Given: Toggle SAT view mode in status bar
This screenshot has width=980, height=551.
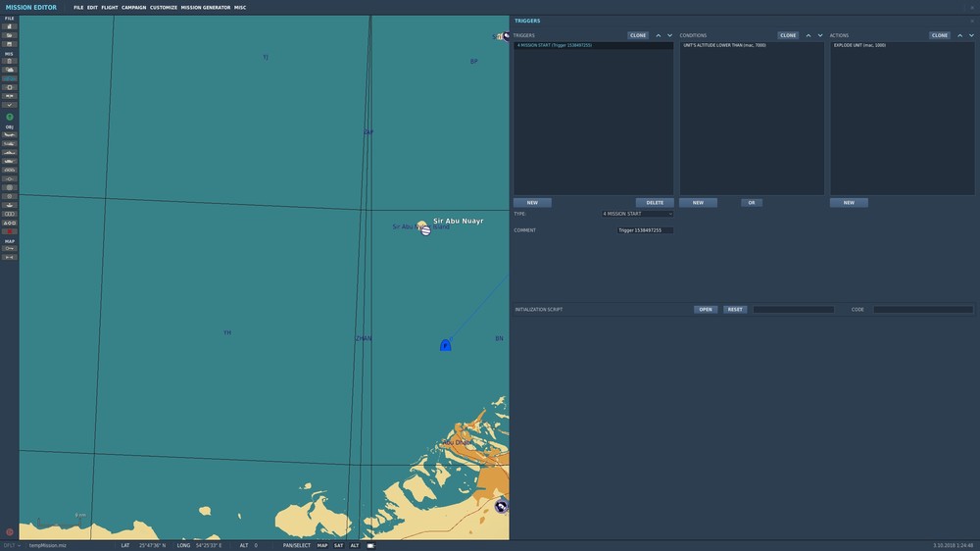Looking at the screenshot, I should pos(339,545).
